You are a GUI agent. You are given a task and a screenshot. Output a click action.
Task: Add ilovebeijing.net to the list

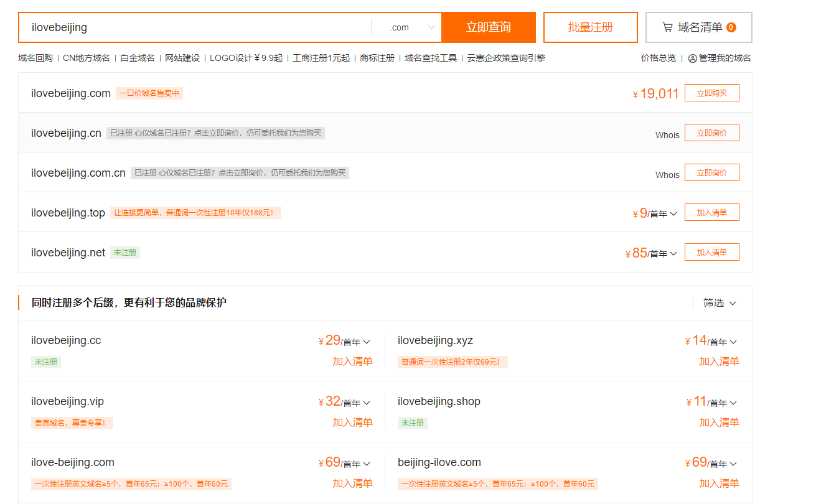click(711, 253)
